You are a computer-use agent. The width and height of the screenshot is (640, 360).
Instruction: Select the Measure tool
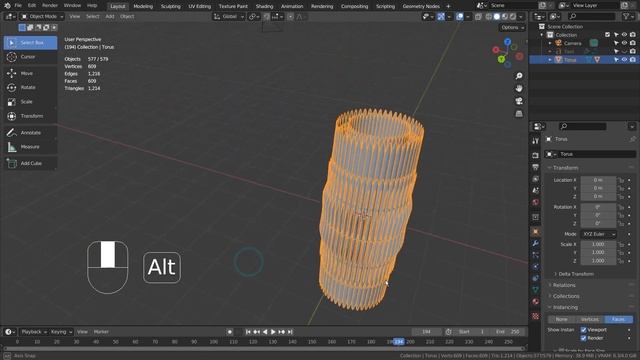pos(30,147)
